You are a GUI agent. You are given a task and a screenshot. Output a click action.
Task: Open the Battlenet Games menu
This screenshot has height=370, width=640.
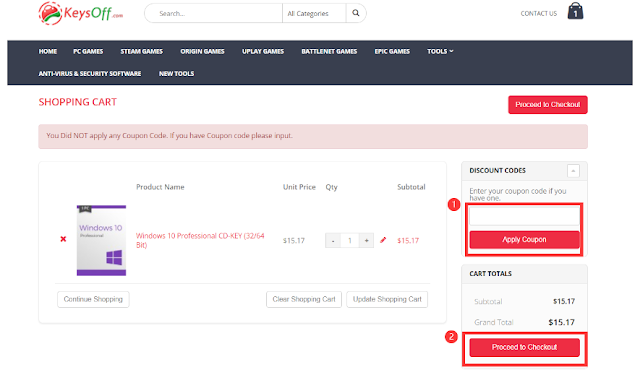(329, 51)
